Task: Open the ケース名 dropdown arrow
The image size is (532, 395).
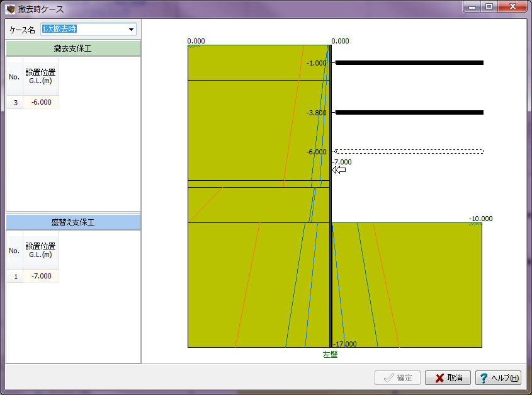Action: click(131, 30)
